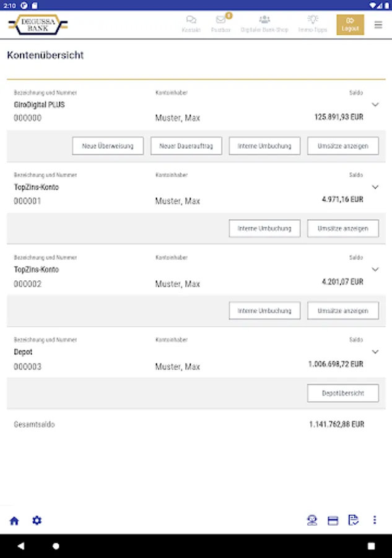Viewport: 392px width, 558px height.
Task: Open the Depotübersicht button
Action: (x=343, y=393)
